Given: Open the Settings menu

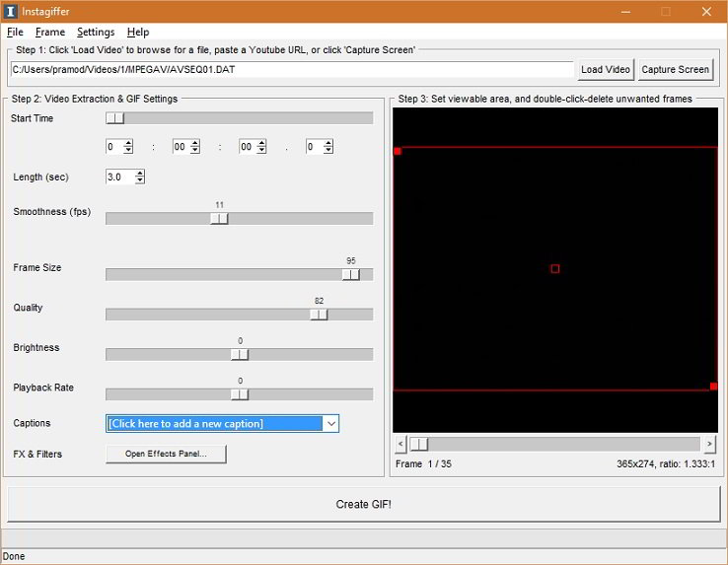Looking at the screenshot, I should tap(96, 32).
